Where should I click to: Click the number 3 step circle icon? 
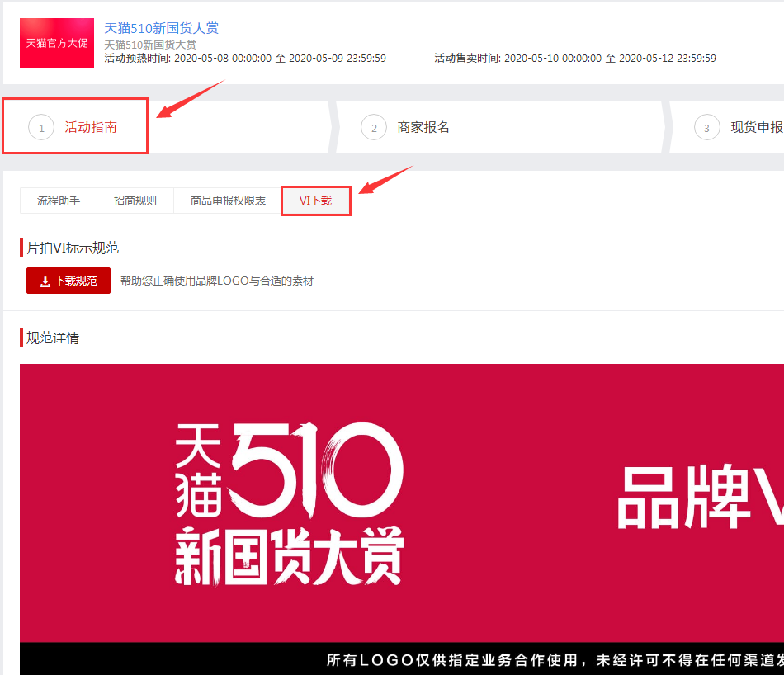coord(707,128)
